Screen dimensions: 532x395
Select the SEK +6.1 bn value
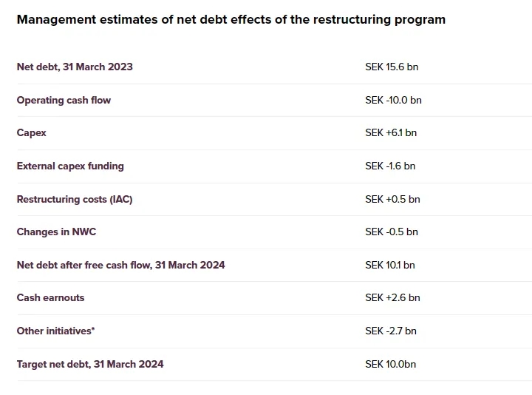pyautogui.click(x=391, y=133)
